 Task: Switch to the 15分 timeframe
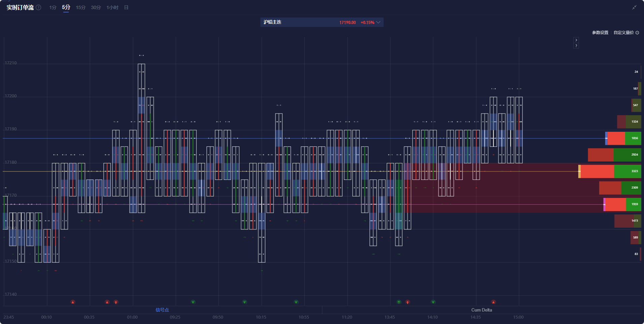80,7
